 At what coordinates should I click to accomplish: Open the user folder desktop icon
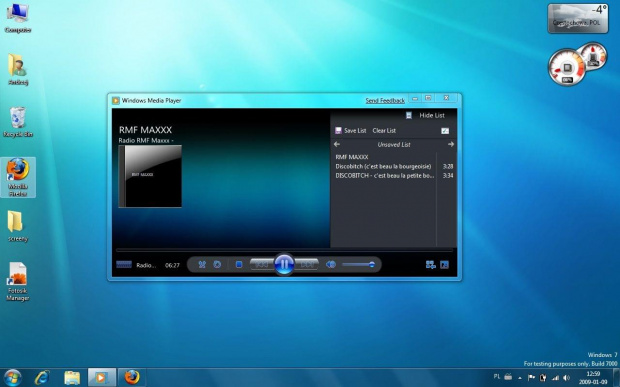coord(18,69)
